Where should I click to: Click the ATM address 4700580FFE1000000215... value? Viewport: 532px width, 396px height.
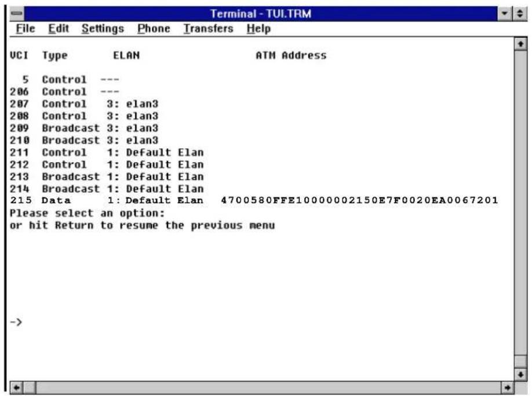(360, 200)
